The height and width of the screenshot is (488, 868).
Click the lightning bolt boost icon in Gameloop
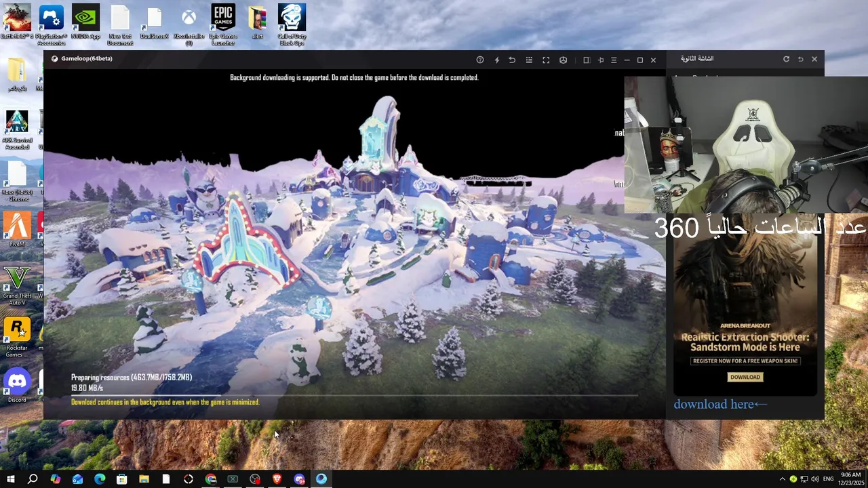[497, 60]
